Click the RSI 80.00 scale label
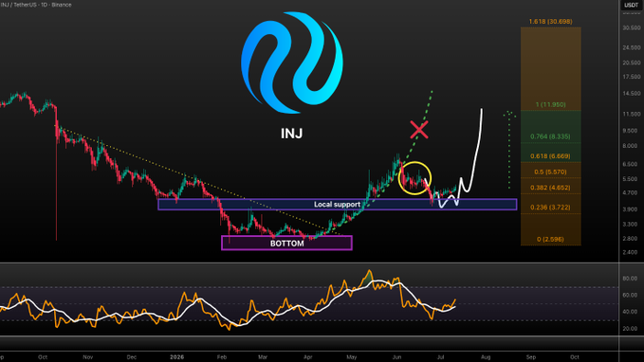 tap(630, 279)
